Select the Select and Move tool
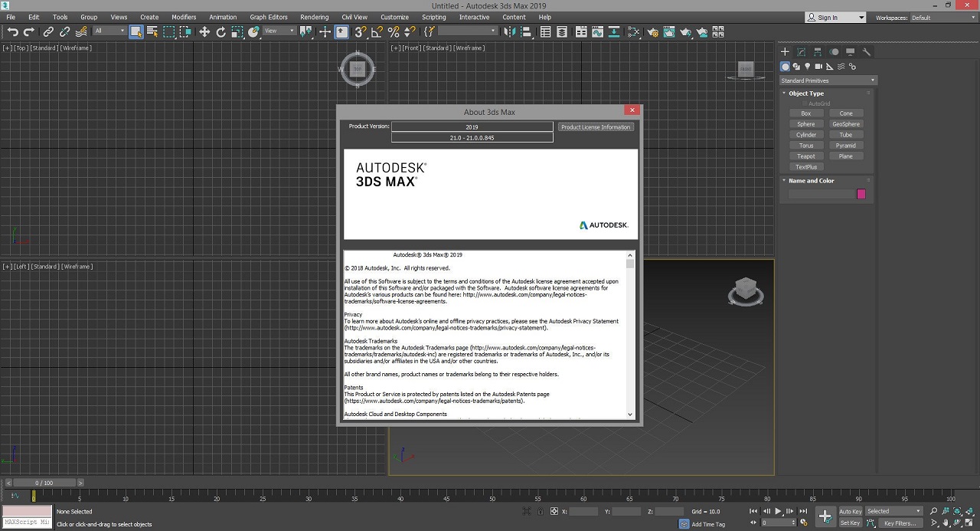This screenshot has height=531, width=980. coord(204,31)
